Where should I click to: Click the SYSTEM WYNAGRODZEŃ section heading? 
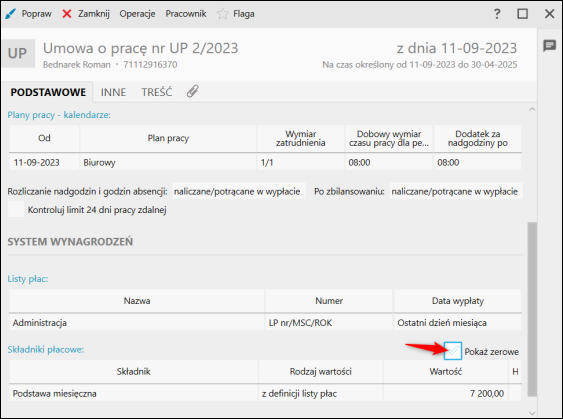(70, 242)
